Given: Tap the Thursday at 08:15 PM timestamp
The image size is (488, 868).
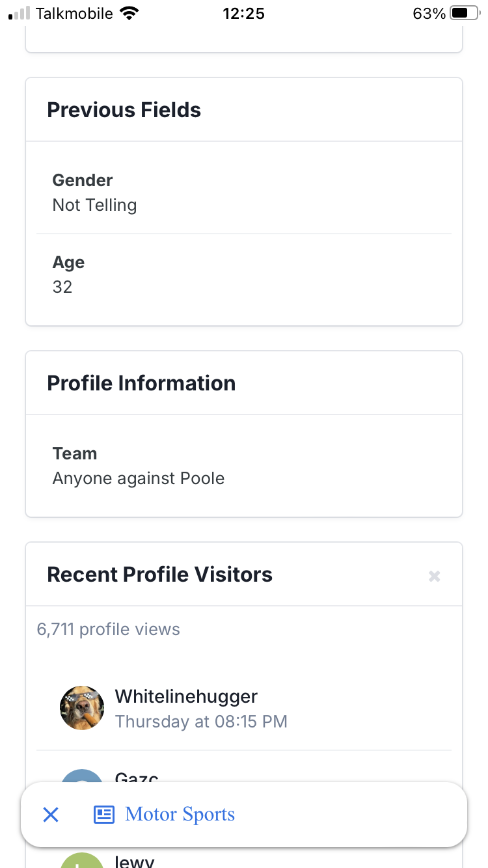Looking at the screenshot, I should (x=201, y=722).
